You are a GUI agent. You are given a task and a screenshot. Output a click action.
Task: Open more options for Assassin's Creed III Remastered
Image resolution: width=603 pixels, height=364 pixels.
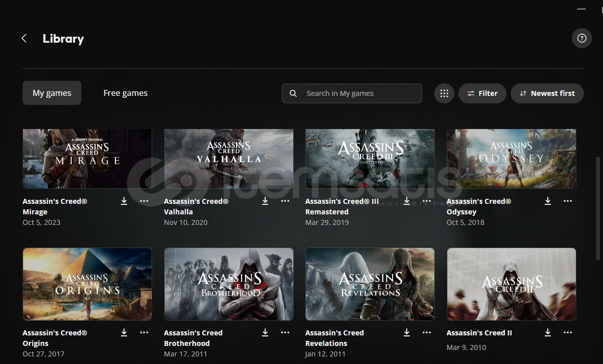click(x=427, y=201)
